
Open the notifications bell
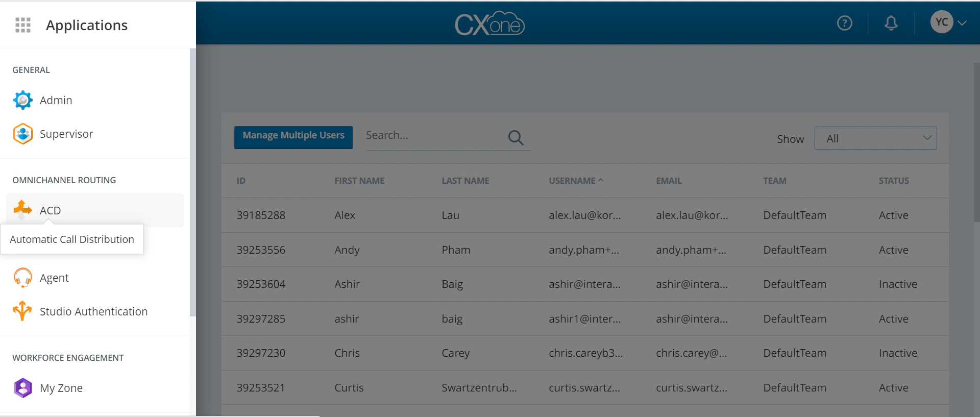891,22
